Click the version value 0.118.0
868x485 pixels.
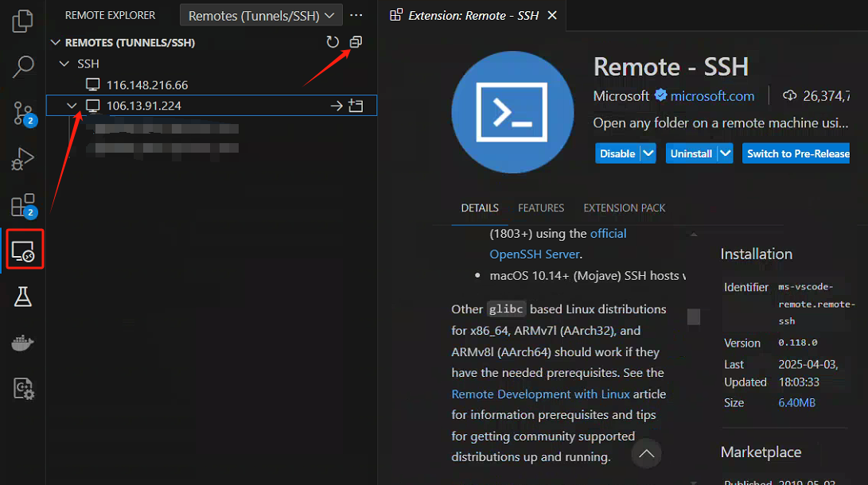coord(797,343)
